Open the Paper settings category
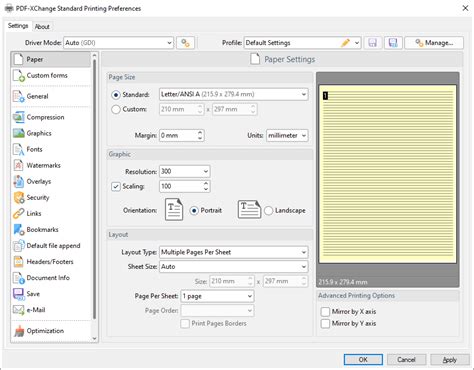The height and width of the screenshot is (370, 474). click(x=51, y=59)
